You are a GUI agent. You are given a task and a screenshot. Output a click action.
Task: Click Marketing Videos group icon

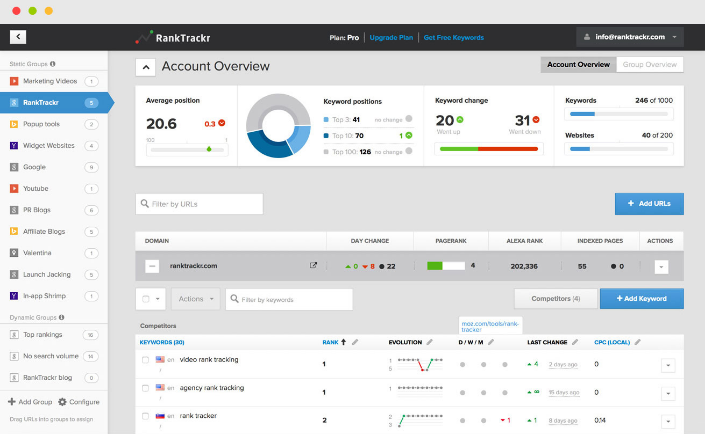coord(14,81)
